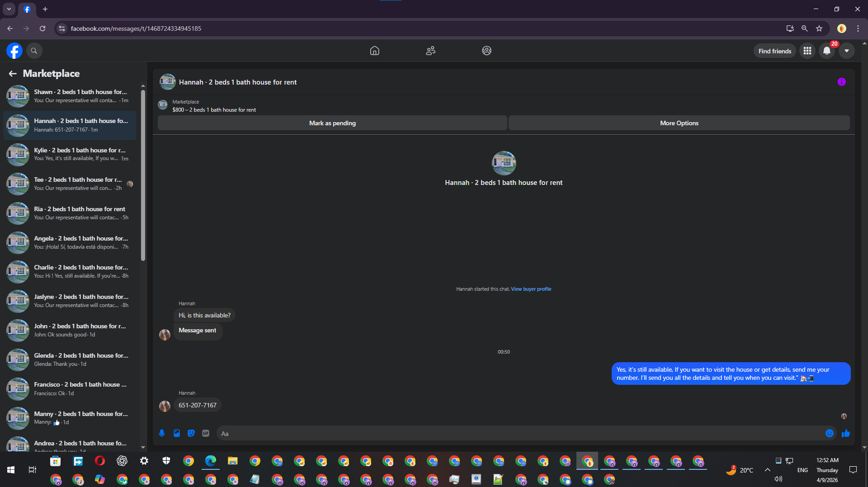The image size is (868, 487).
Task: Click the conversation list scrollbar
Action: click(143, 175)
